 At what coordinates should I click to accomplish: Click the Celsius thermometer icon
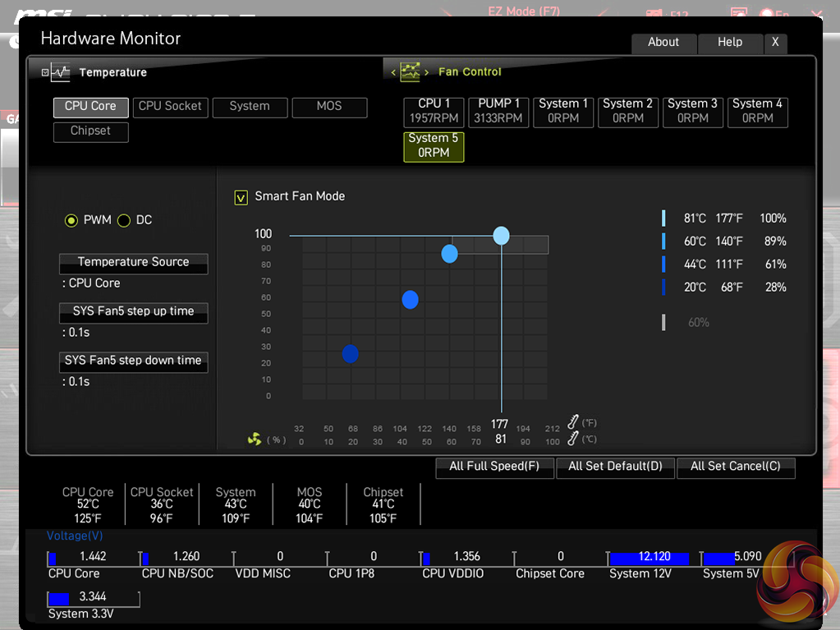(573, 439)
